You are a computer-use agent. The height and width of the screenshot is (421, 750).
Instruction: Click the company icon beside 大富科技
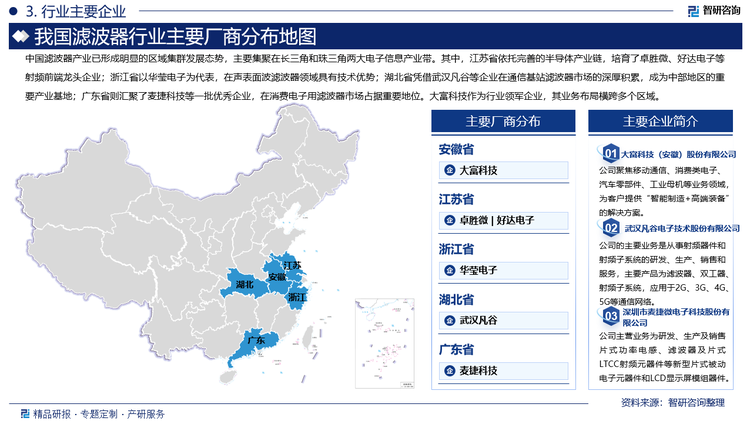(x=449, y=170)
